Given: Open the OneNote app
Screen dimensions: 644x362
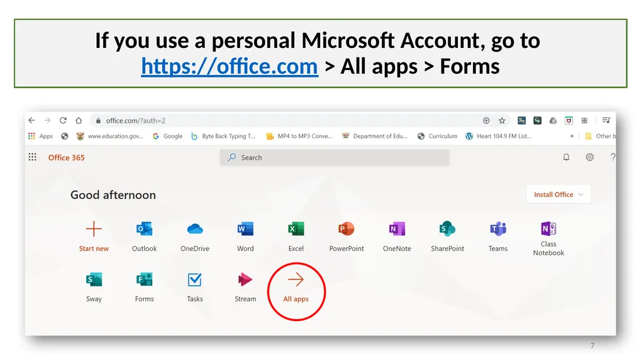Looking at the screenshot, I should (x=397, y=229).
